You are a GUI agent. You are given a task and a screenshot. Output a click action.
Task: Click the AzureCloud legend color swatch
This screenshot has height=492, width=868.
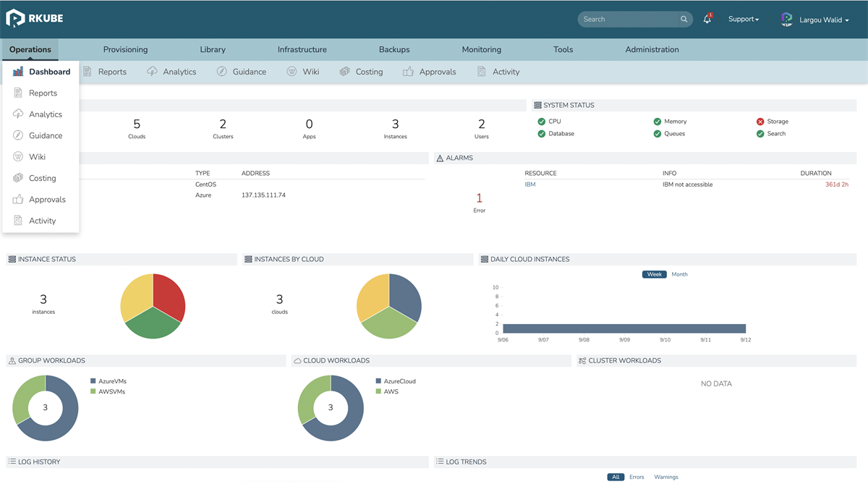click(x=378, y=381)
